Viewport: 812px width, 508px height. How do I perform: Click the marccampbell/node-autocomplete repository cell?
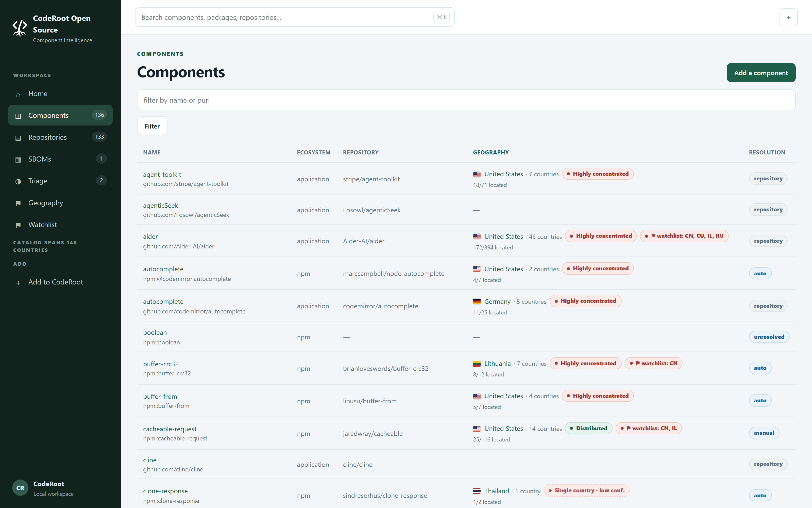pyautogui.click(x=394, y=274)
